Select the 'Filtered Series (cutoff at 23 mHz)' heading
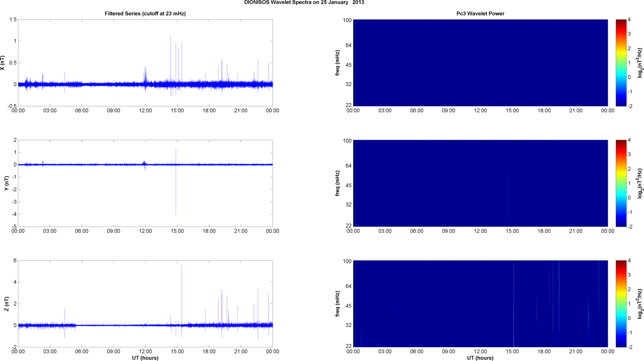Image resolution: width=644 pixels, height=361 pixels. pos(145,14)
